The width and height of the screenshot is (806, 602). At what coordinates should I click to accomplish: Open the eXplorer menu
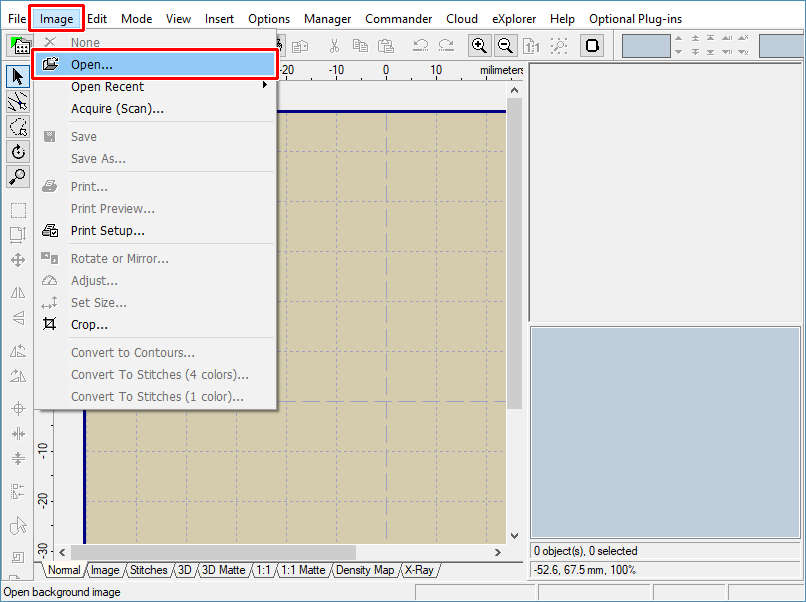click(x=514, y=19)
